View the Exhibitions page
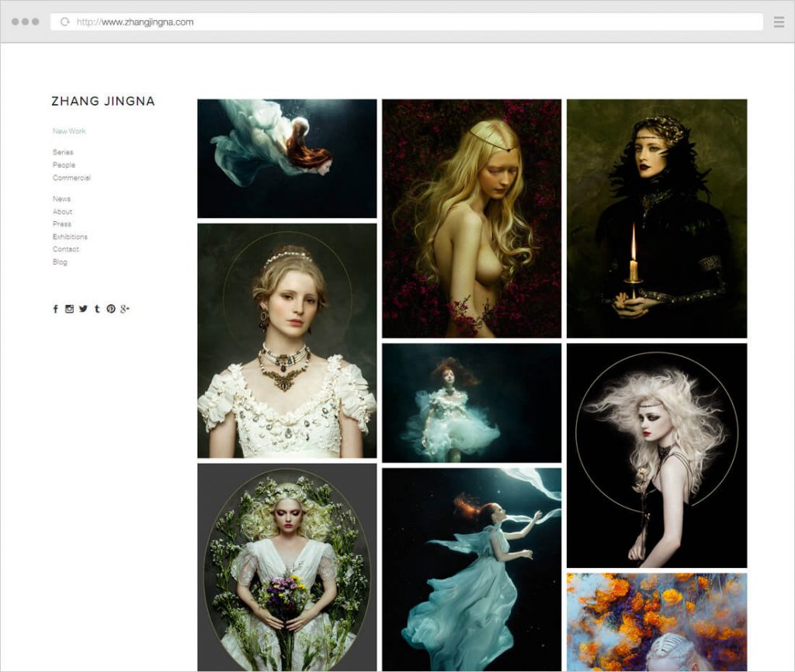Screen dimensions: 795x672 pos(71,237)
